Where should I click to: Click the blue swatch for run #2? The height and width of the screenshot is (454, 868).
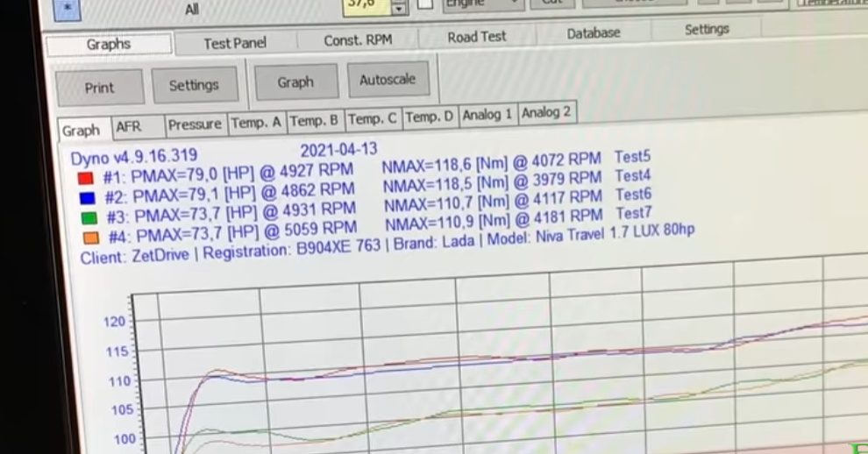tap(86, 197)
